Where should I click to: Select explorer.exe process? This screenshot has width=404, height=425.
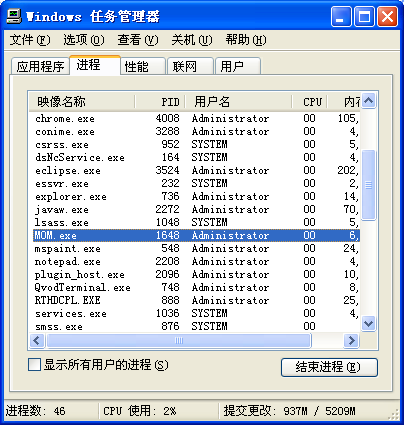197,196
